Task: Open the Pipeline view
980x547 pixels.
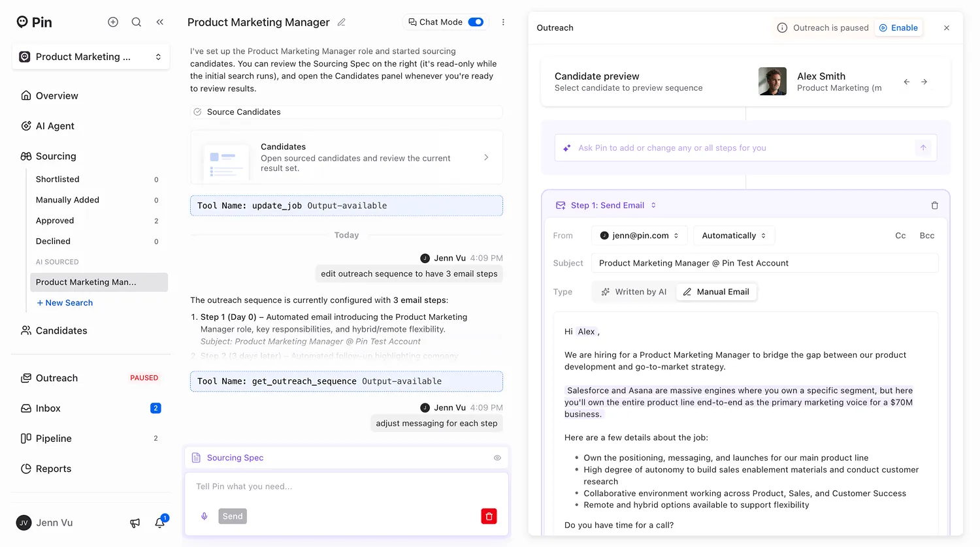Action: pyautogui.click(x=54, y=439)
